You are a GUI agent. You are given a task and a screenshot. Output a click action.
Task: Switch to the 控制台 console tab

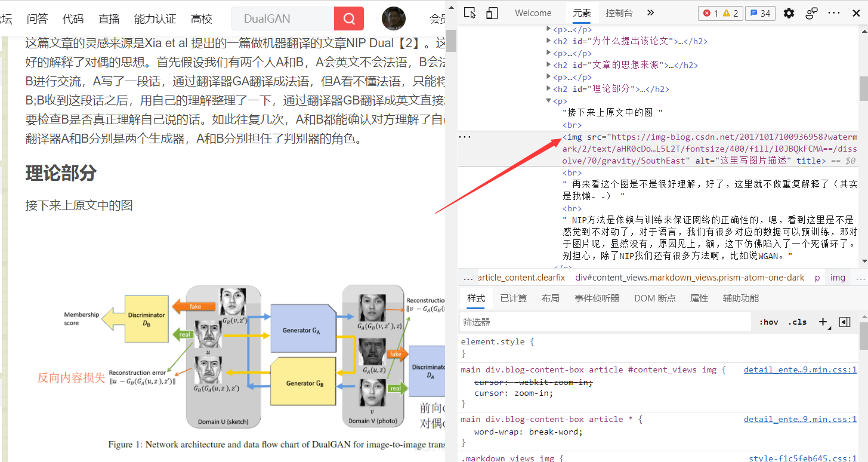619,13
